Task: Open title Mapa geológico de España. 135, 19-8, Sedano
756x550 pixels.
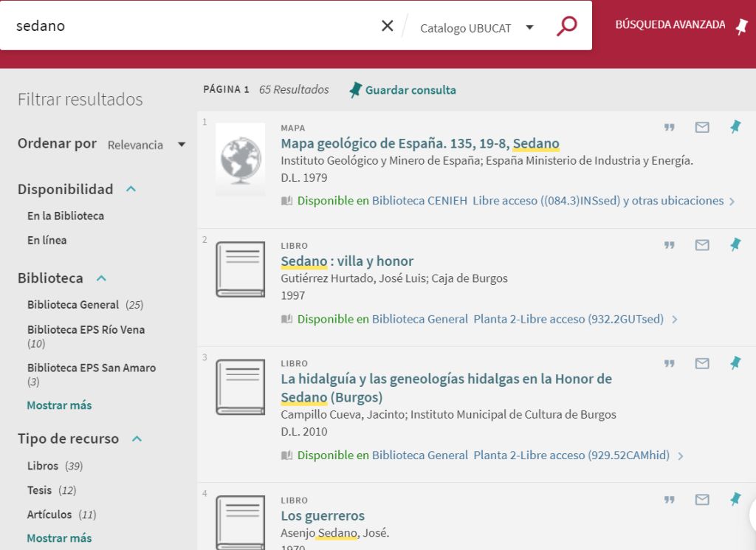Action: [420, 144]
